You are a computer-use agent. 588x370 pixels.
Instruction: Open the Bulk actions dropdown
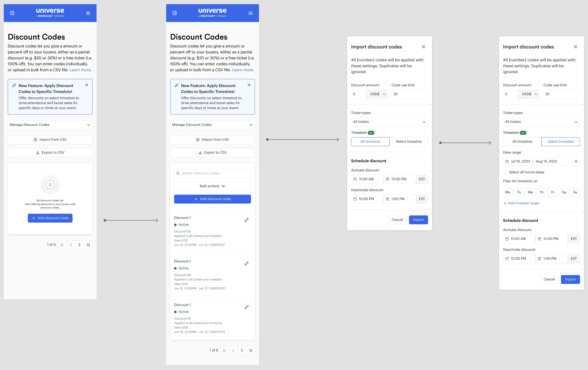click(x=212, y=186)
